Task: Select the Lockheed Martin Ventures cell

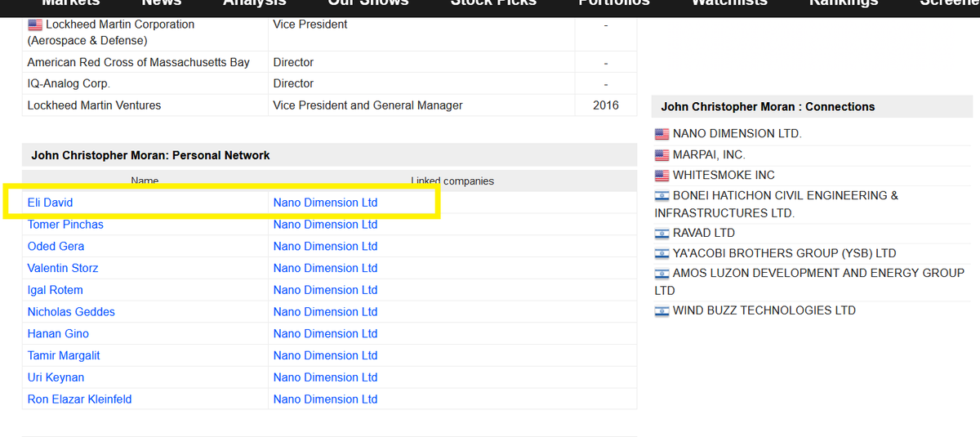Action: (145, 105)
